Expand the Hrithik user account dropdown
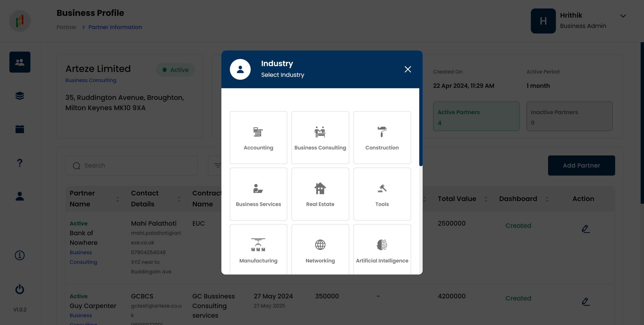 coord(623,16)
